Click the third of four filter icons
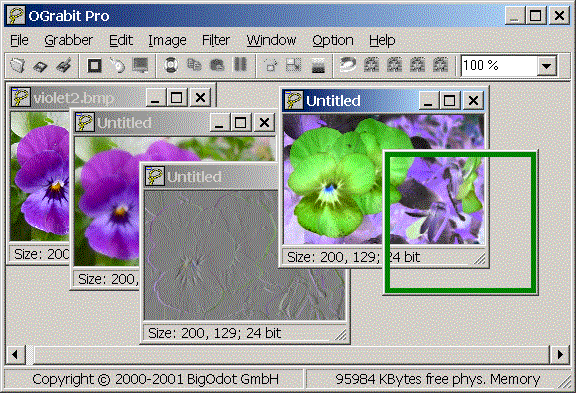The image size is (576, 393). click(417, 65)
